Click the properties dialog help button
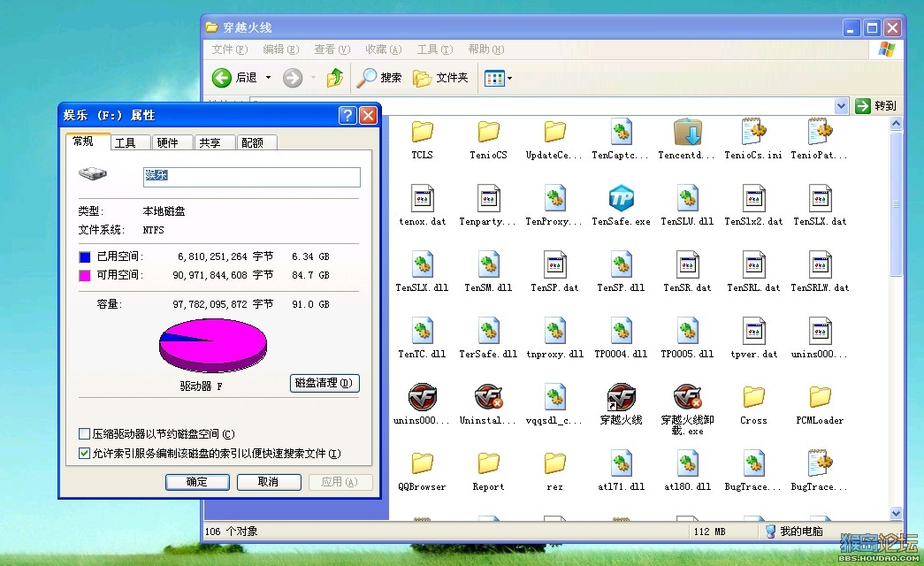 pos(347,115)
